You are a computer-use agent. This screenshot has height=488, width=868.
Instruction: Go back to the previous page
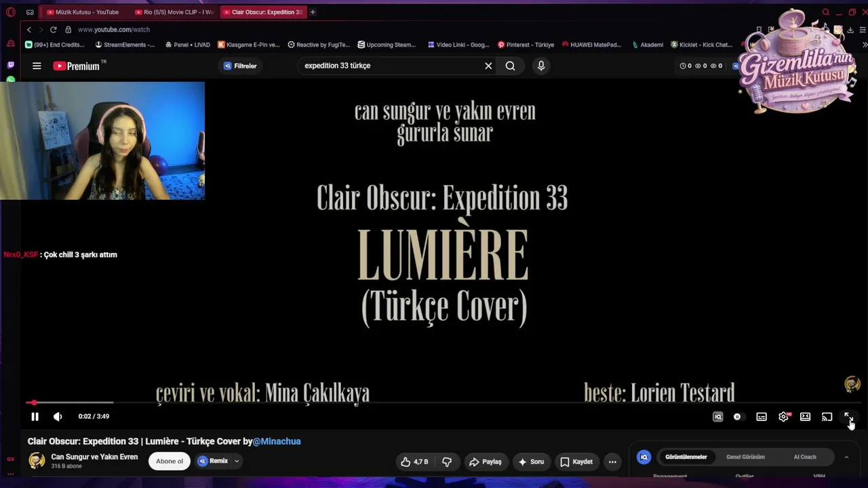(28, 30)
